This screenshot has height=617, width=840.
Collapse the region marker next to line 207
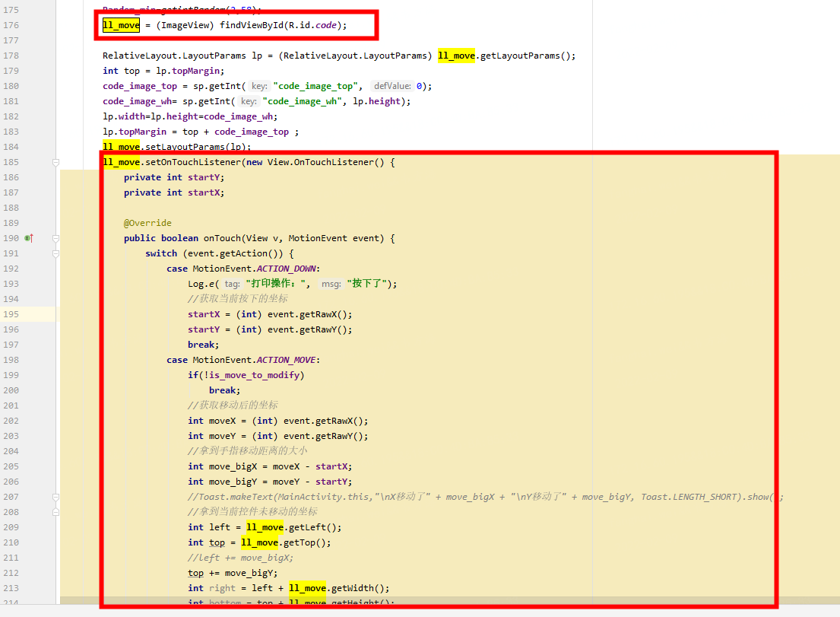click(x=55, y=496)
